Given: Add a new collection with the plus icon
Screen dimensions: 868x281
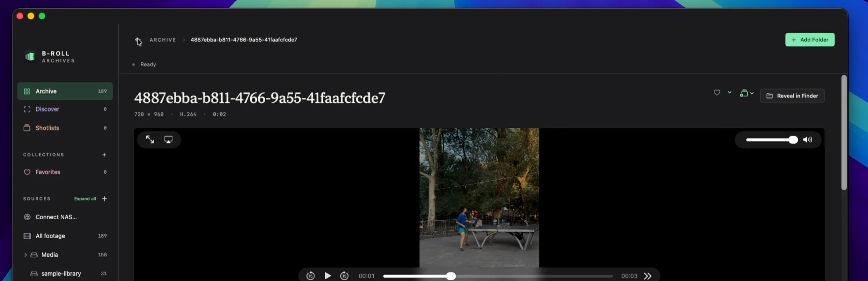Looking at the screenshot, I should pyautogui.click(x=104, y=155).
